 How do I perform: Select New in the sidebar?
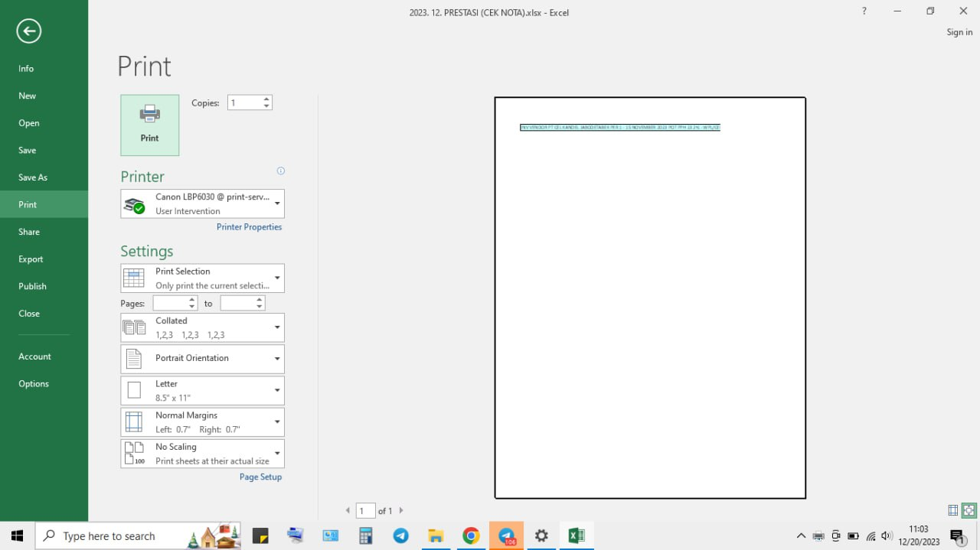pyautogui.click(x=44, y=96)
